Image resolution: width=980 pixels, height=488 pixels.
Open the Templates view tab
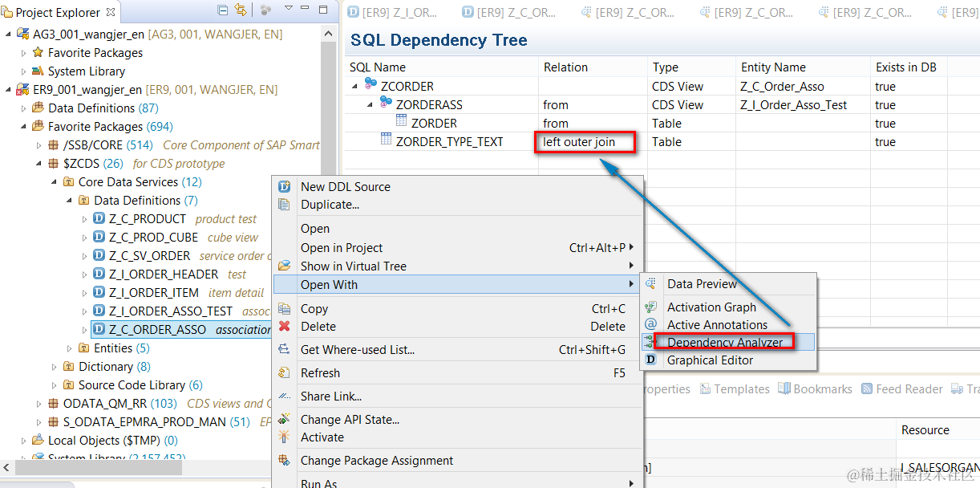(735, 388)
